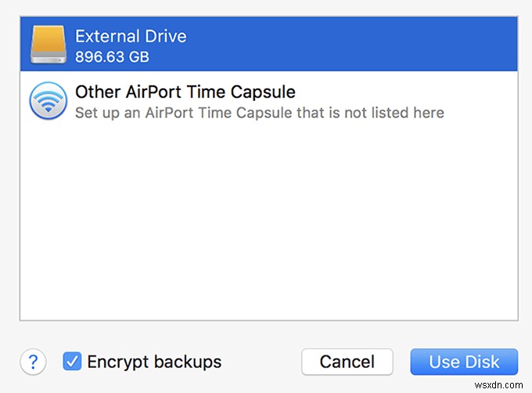Toggle the "Encrypt backups" label text
This screenshot has height=393, width=532.
(154, 362)
